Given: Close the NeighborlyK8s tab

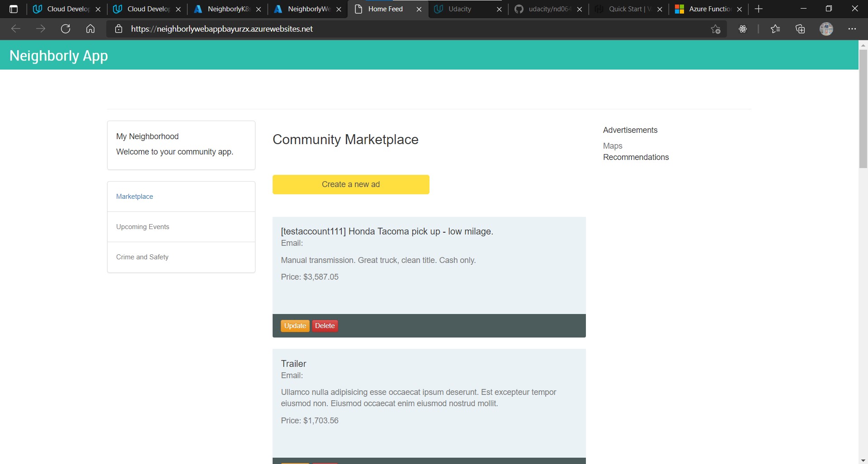Looking at the screenshot, I should [x=259, y=9].
